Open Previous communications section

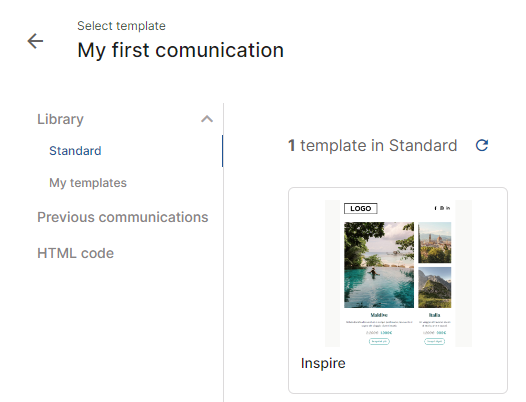[x=123, y=217]
